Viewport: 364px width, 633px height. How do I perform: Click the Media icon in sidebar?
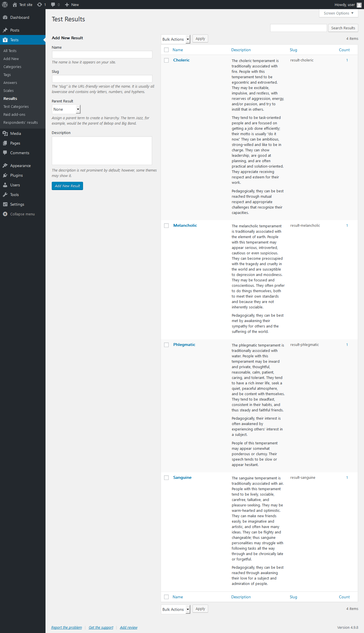[x=5, y=133]
